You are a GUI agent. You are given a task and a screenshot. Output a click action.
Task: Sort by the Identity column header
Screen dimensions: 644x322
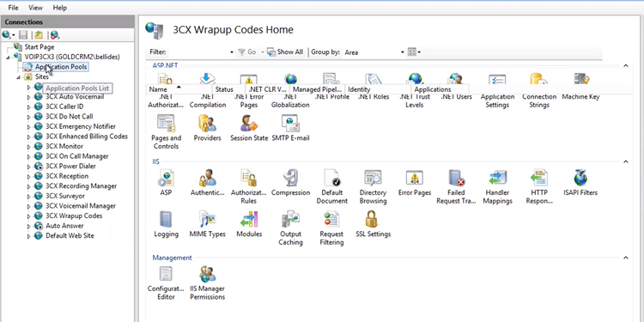click(x=378, y=89)
